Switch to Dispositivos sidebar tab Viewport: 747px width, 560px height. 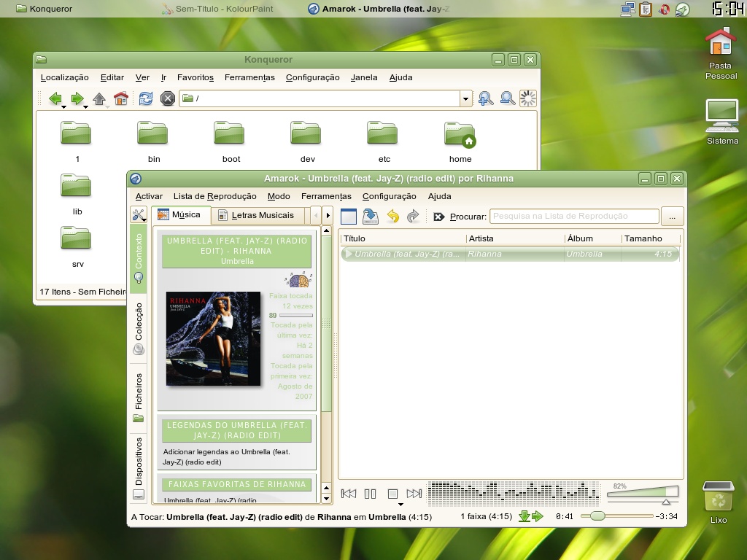tap(139, 469)
